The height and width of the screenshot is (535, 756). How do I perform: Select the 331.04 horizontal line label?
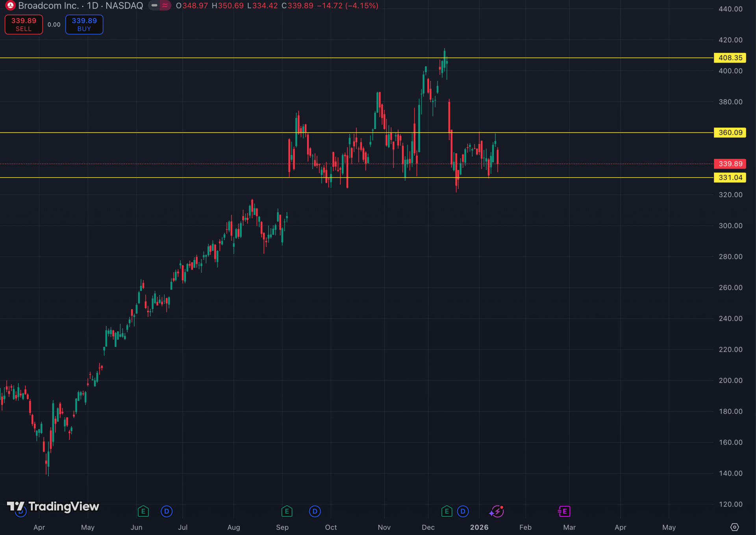point(730,178)
